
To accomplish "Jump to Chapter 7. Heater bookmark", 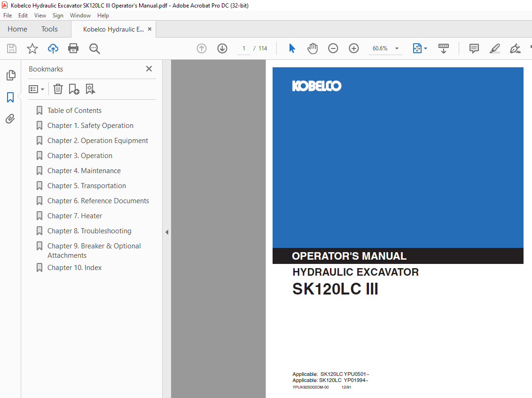I will click(x=75, y=216).
